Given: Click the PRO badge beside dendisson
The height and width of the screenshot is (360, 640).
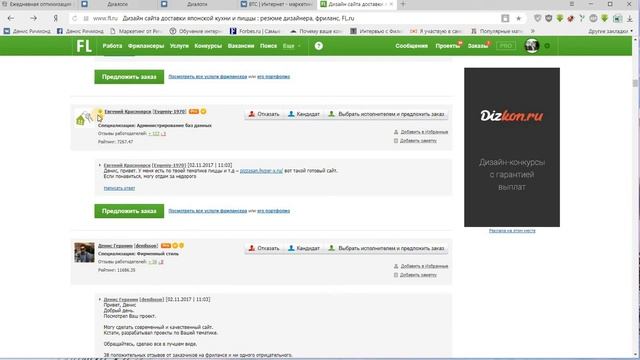Looking at the screenshot, I should coord(165,246).
